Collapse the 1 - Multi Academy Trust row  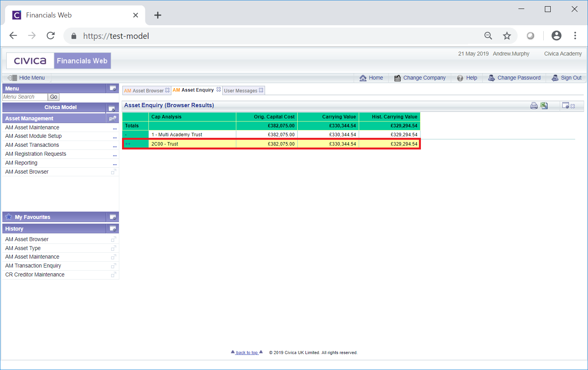tap(126, 135)
